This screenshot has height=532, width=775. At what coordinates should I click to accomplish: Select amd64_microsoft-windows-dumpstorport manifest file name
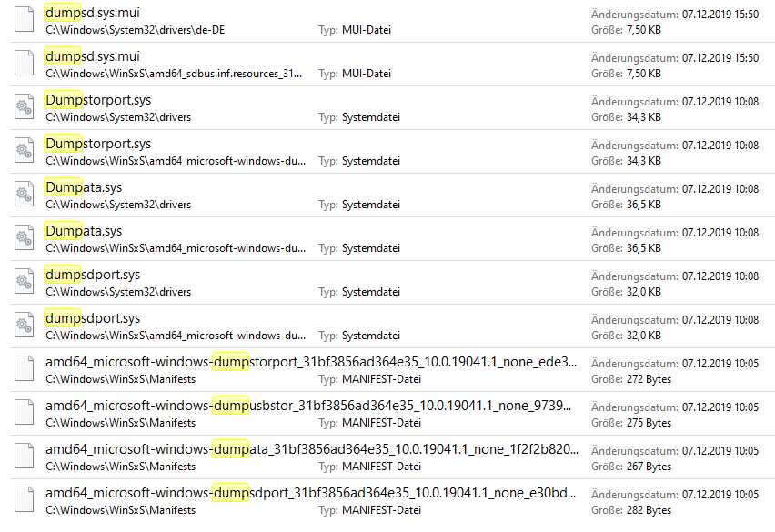(x=311, y=362)
